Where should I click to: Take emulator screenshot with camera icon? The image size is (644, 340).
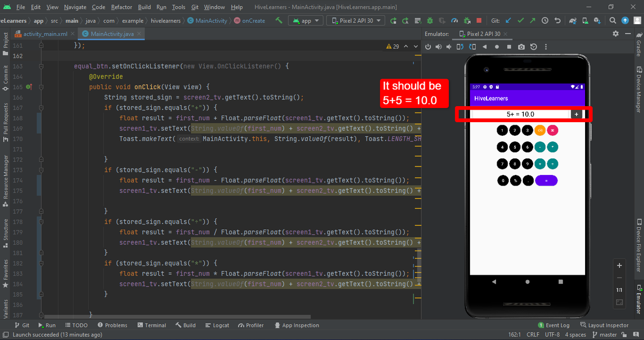(521, 46)
